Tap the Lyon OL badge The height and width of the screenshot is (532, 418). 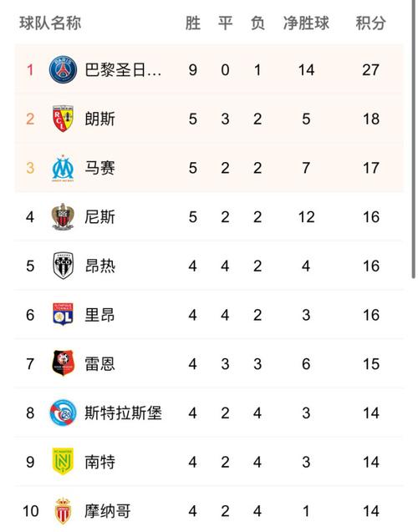[63, 315]
